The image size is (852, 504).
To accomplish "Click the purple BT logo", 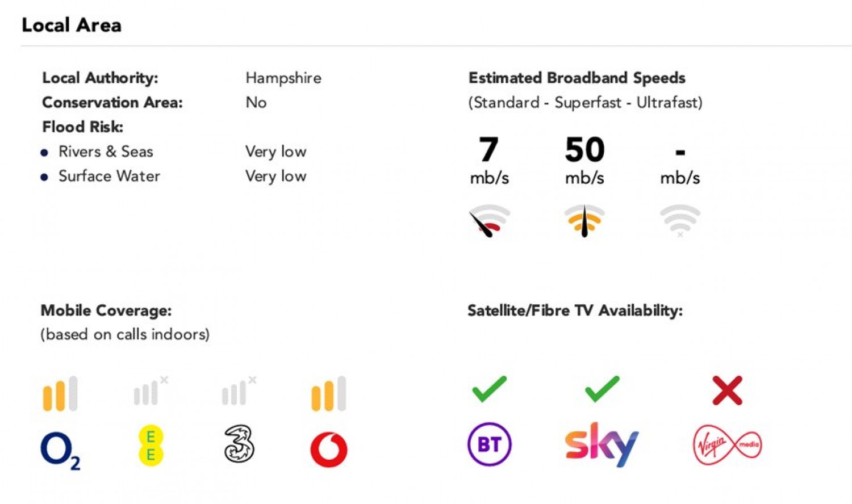I will pyautogui.click(x=489, y=444).
